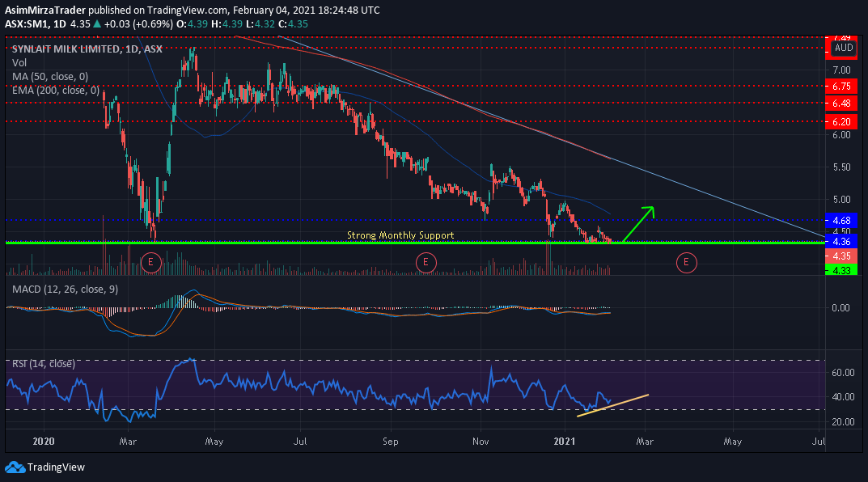Click the 20.00 RSI axis value
Screen dimensions: 868x482
click(843, 421)
